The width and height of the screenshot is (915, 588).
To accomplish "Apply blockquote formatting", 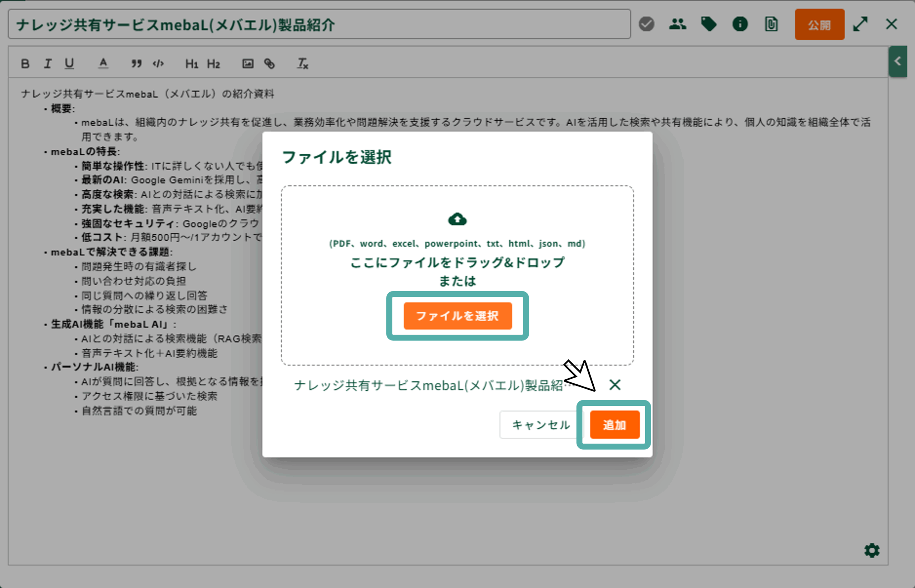I will point(137,64).
